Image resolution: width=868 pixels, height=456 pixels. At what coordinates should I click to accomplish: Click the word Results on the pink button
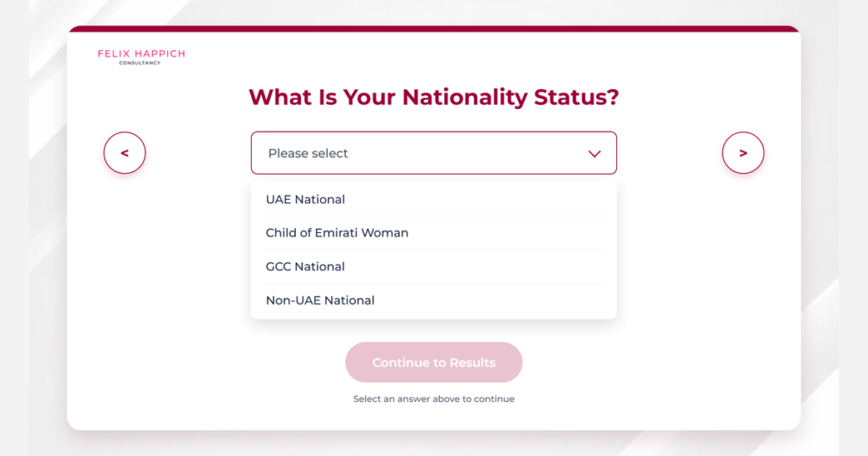(472, 363)
